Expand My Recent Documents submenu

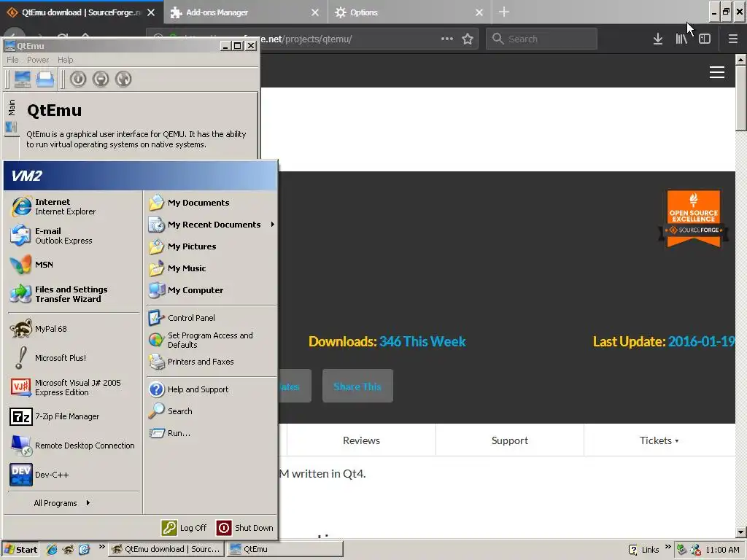(x=212, y=225)
